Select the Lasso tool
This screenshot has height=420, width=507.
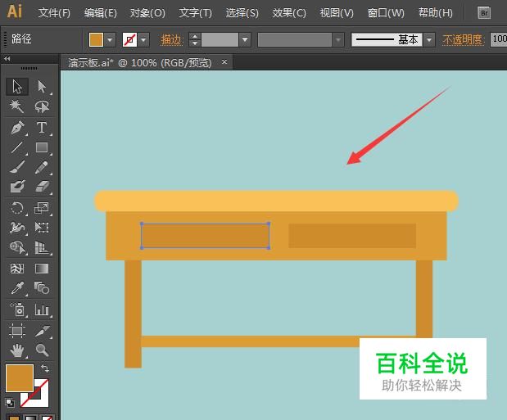[42, 106]
